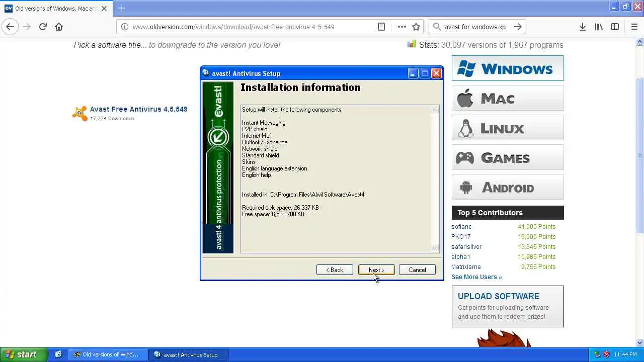Image resolution: width=644 pixels, height=362 pixels.
Task: Click contributor sofiane
Action: click(461, 227)
